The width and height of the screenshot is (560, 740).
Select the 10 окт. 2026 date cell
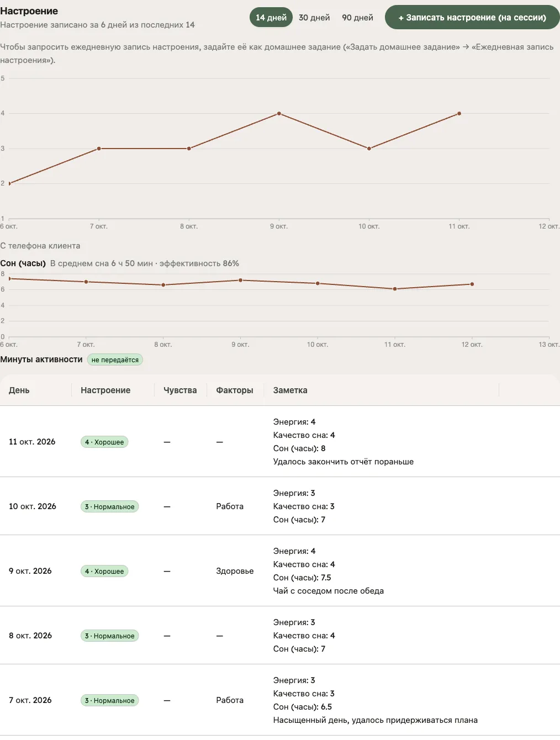click(33, 506)
